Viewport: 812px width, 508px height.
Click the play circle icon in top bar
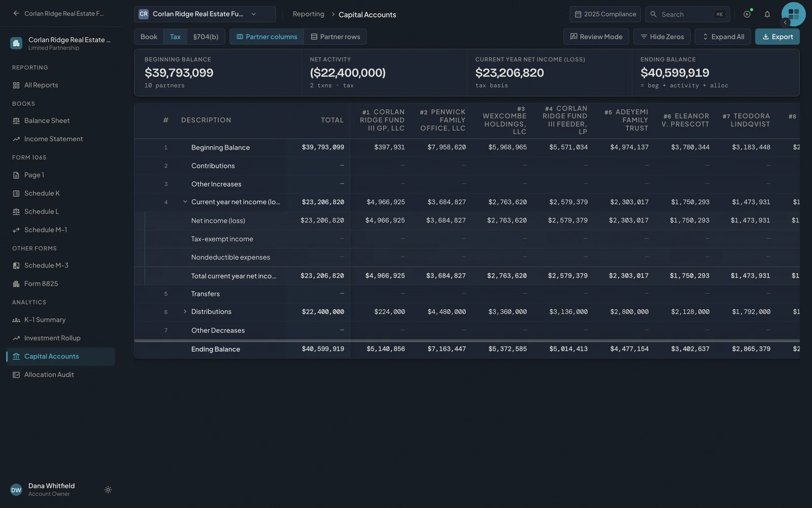tap(747, 14)
